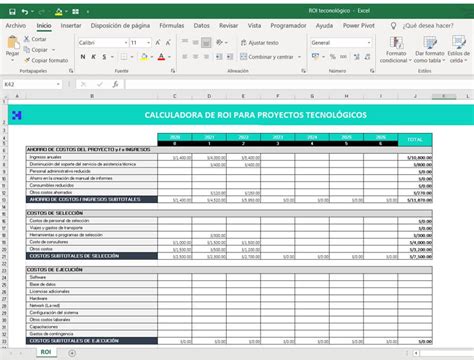Select the COSTOS SUBTOTALES DE EJECUCIÓN row label

(92, 341)
